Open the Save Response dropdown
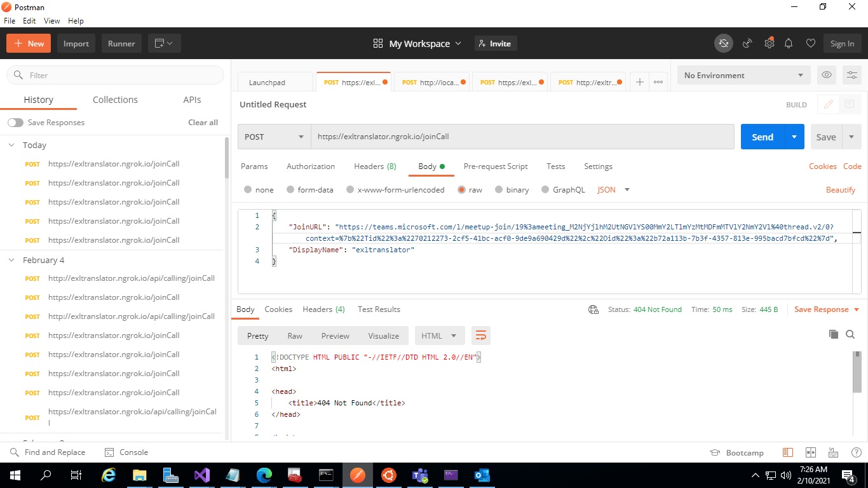The image size is (868, 488). (826, 309)
